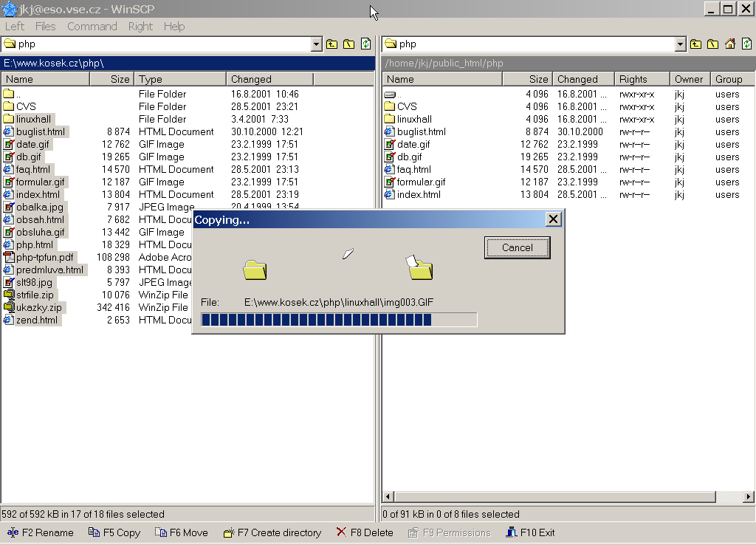Open right panel php directory dropdown
The image size is (756, 545).
point(680,44)
